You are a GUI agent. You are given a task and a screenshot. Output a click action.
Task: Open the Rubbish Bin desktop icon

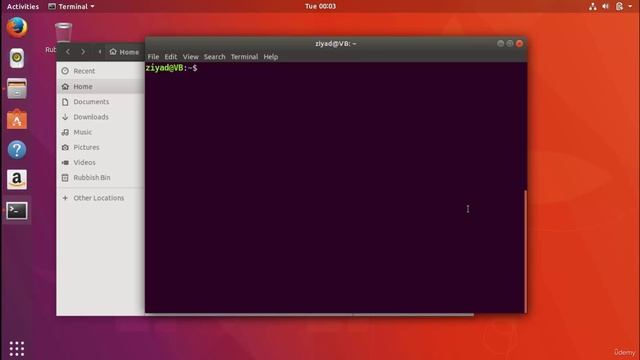pyautogui.click(x=63, y=33)
